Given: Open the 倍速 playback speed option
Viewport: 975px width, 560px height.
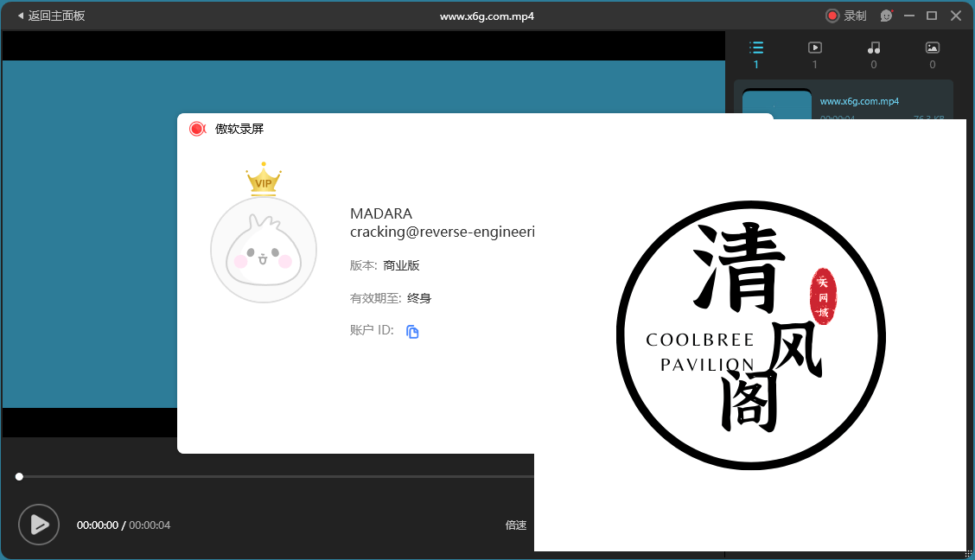Looking at the screenshot, I should (515, 525).
